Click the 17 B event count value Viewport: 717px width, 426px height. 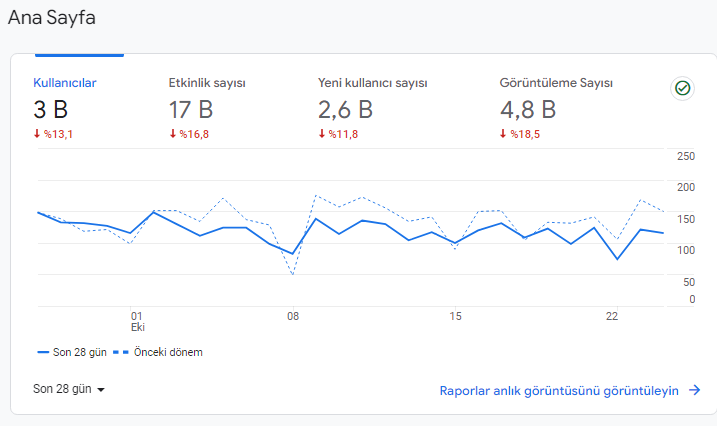point(191,110)
